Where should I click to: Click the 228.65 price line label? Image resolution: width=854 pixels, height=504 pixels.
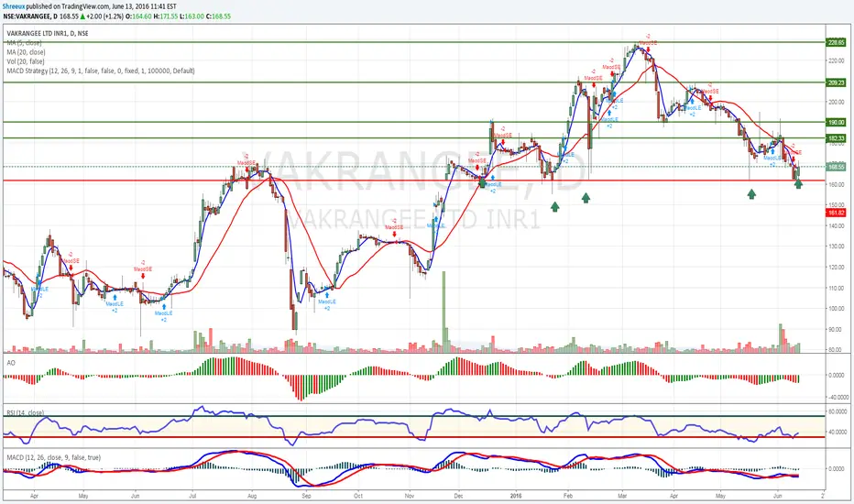click(836, 42)
